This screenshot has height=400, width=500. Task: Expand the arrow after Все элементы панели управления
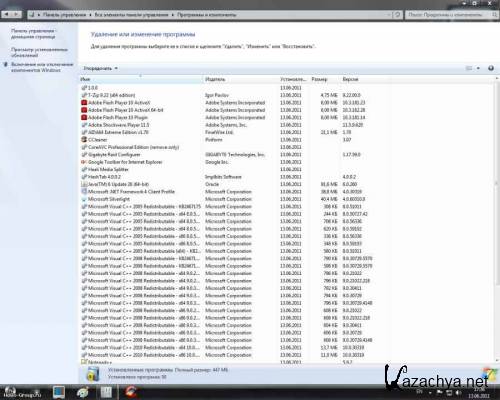[173, 15]
